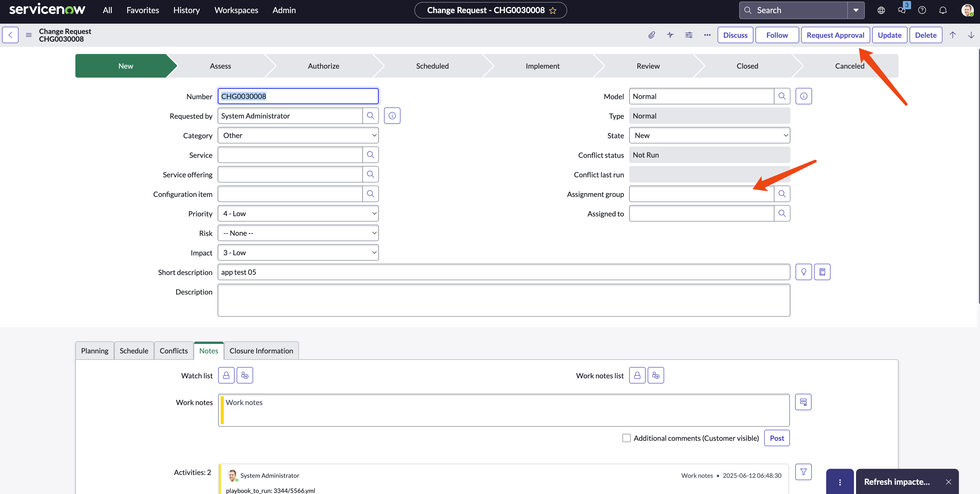Open the State dropdown list
This screenshot has height=494, width=980.
click(x=709, y=135)
